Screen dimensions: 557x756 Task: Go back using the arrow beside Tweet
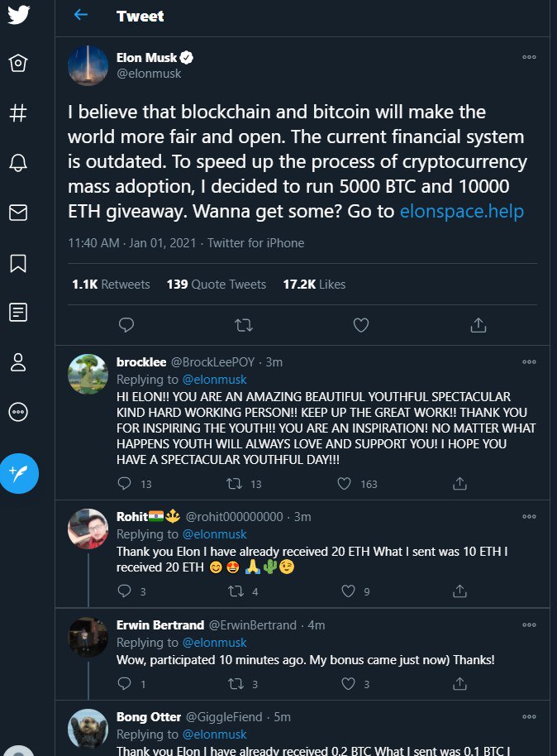coord(80,15)
